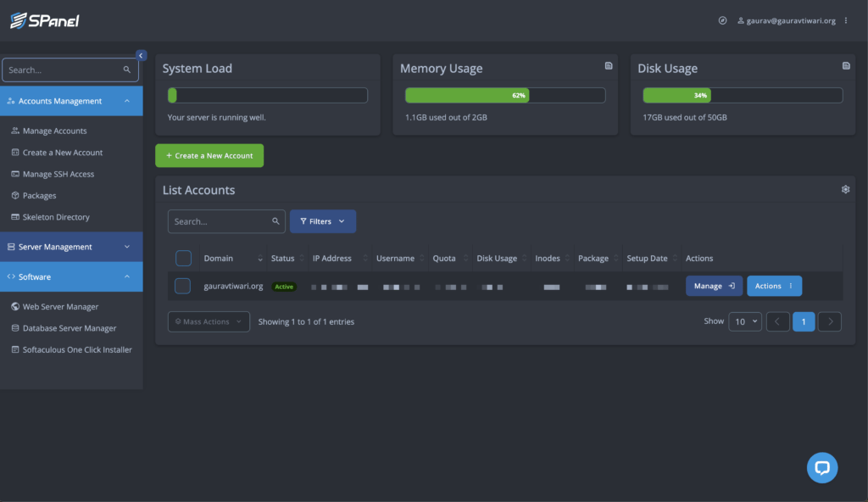
Task: Collapse the sidebar with arrow icon
Action: click(x=141, y=55)
